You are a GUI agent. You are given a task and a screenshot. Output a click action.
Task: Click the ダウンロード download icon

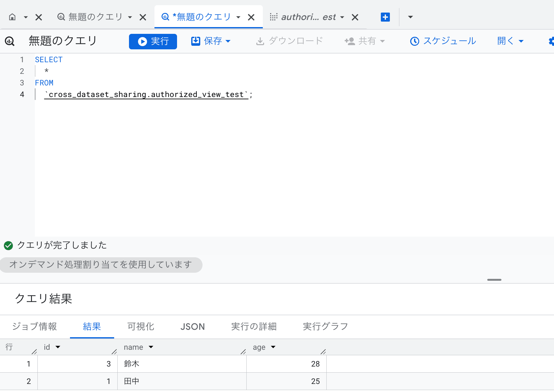(260, 41)
